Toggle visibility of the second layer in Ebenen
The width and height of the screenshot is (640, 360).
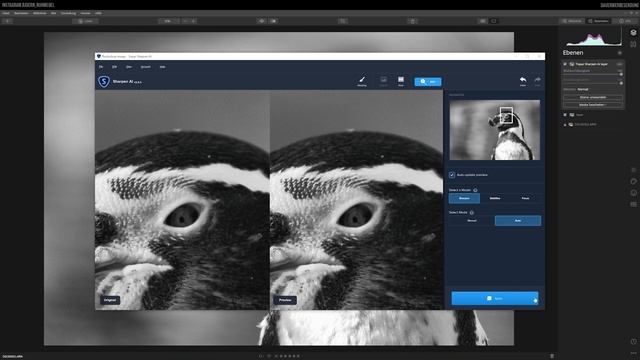tap(565, 115)
